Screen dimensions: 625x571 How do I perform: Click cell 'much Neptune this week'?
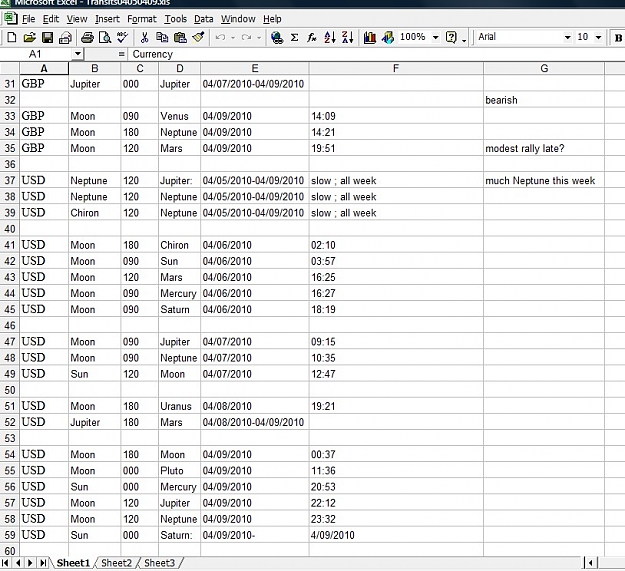[544, 180]
